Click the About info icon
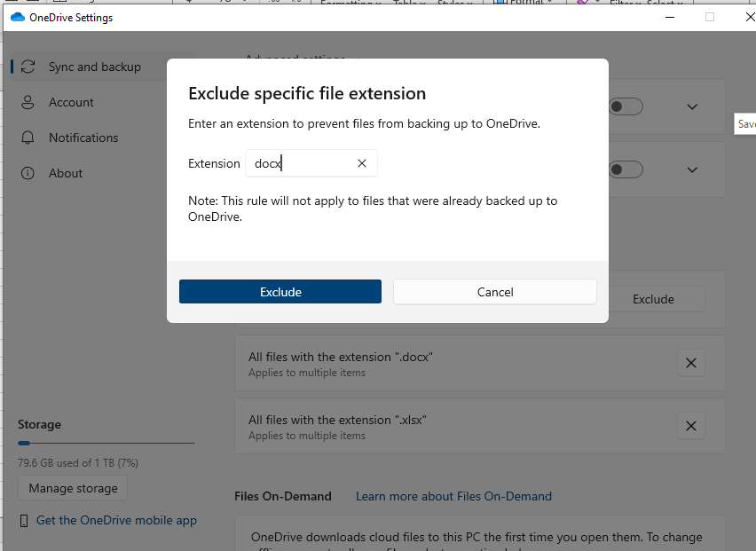The width and height of the screenshot is (756, 551). tap(28, 173)
